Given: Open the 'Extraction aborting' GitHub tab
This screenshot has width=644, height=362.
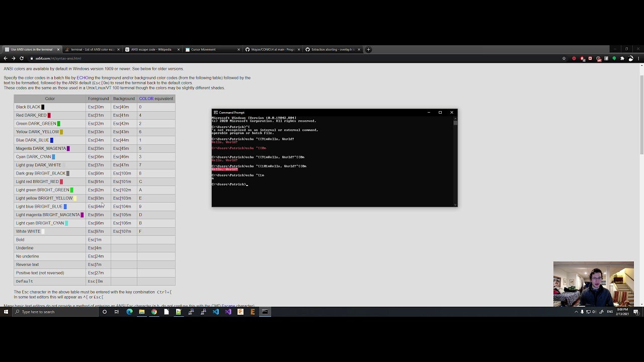Looking at the screenshot, I should pyautogui.click(x=332, y=49).
